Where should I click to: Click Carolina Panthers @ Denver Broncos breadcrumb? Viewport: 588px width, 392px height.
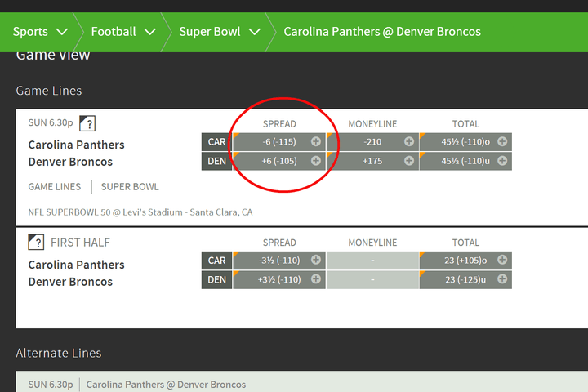click(382, 32)
